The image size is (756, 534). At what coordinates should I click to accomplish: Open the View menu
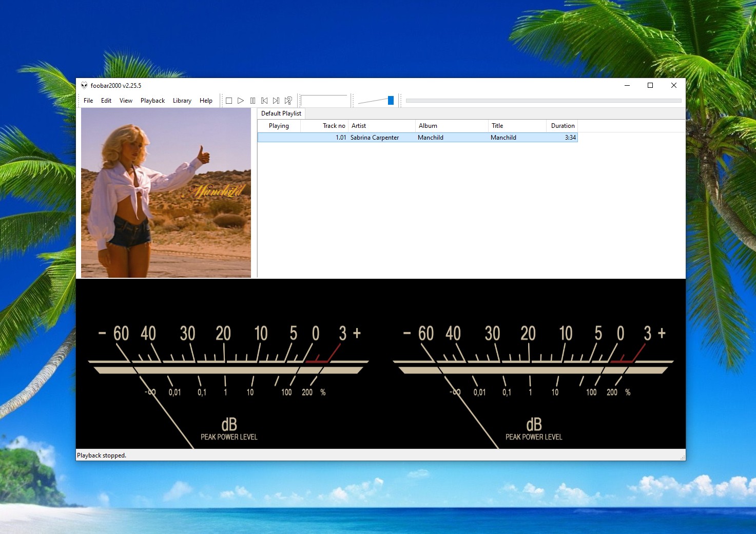(x=126, y=101)
